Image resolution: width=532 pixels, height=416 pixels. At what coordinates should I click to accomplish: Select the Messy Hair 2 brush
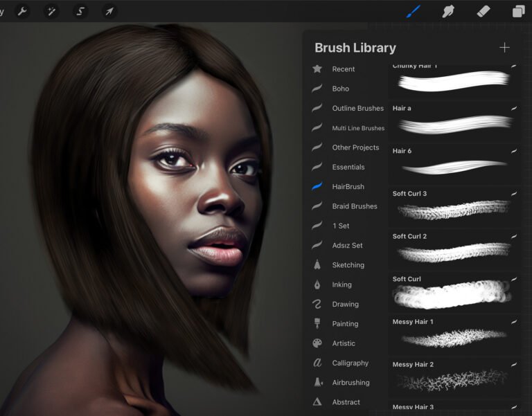point(454,378)
